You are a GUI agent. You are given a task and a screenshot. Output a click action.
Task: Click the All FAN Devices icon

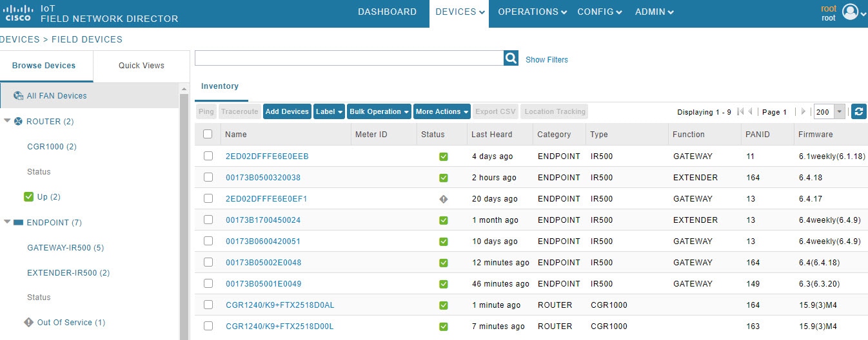coord(19,95)
